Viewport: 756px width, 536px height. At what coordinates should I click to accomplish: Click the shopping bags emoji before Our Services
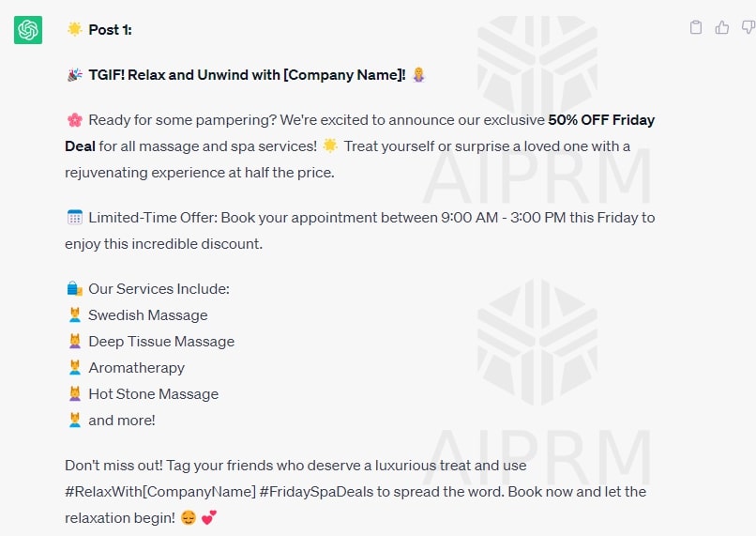pyautogui.click(x=75, y=289)
